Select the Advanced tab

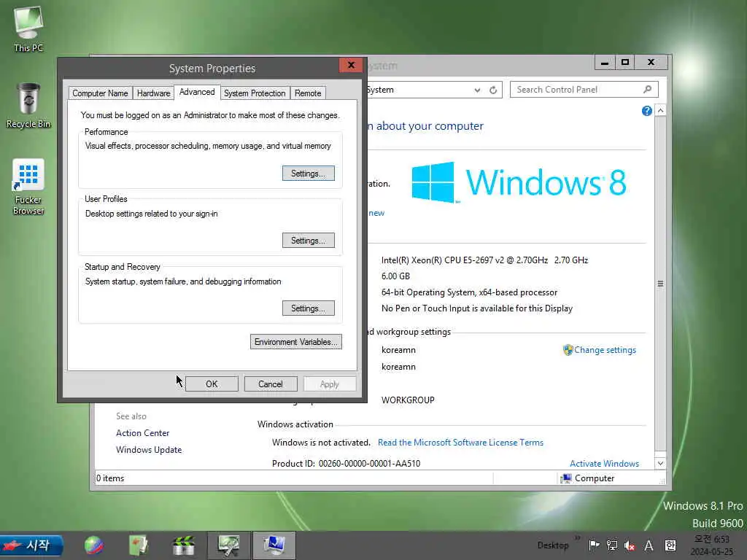click(197, 92)
